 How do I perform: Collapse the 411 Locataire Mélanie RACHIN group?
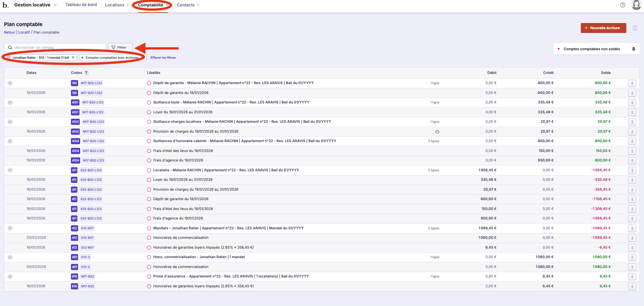point(10,170)
